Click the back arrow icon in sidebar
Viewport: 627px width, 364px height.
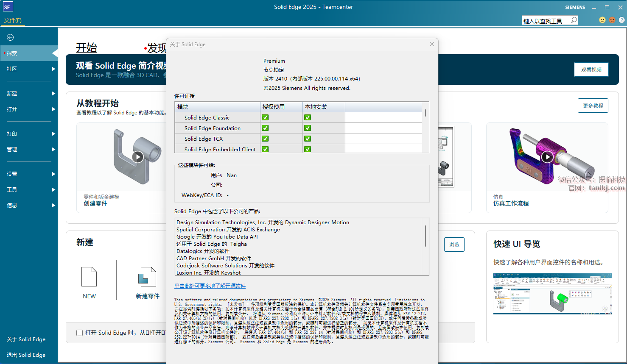pos(10,37)
